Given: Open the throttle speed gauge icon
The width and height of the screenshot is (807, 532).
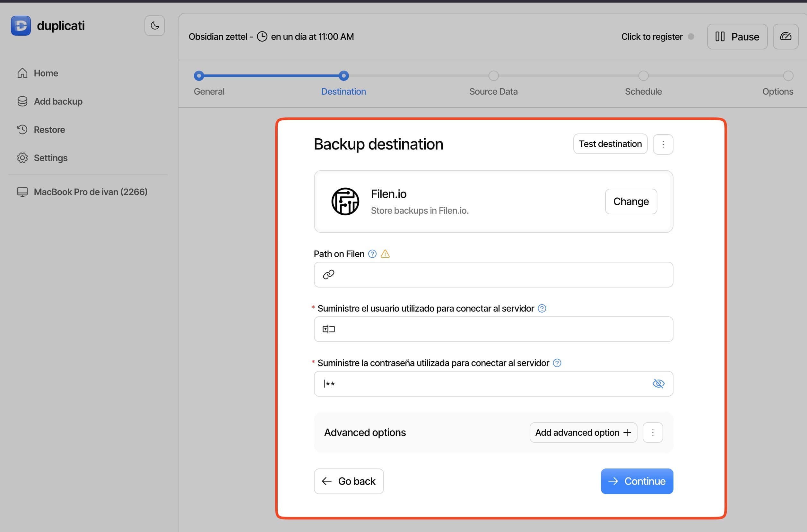Looking at the screenshot, I should click(785, 37).
